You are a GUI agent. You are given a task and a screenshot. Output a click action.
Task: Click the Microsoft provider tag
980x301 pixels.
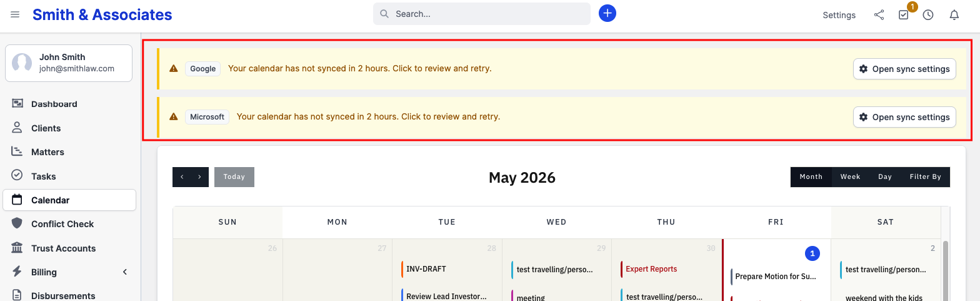(207, 117)
